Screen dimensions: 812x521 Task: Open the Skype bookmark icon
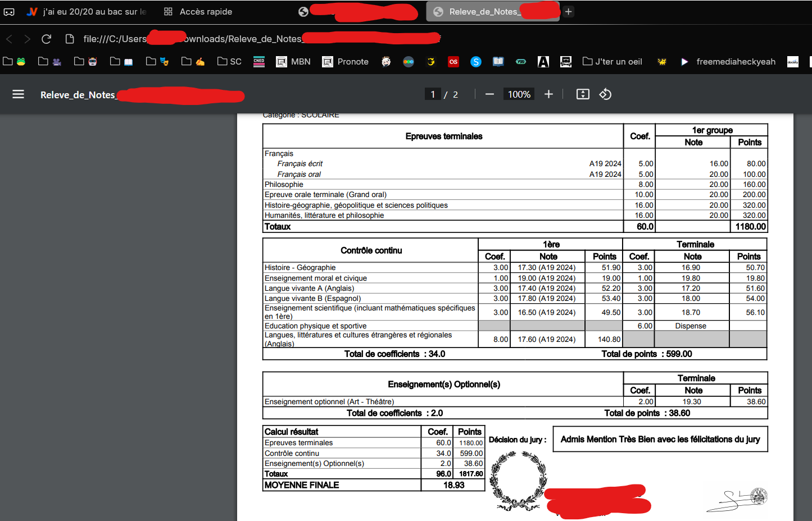(476, 62)
